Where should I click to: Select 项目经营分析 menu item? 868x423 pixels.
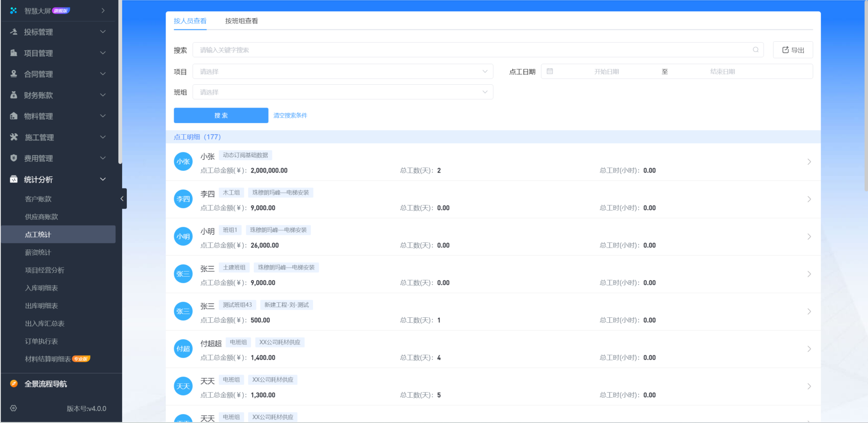44,270
